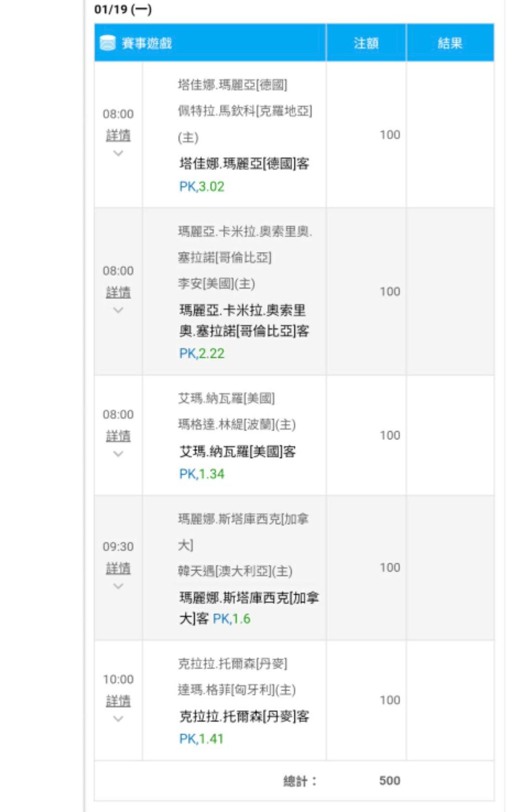521x812 pixels.
Task: Click PK,2.22 odds for 卡米拉.奧索里奧
Action: (202, 353)
